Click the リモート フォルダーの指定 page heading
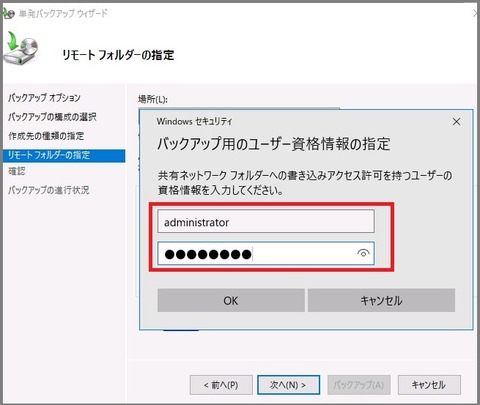 point(118,55)
